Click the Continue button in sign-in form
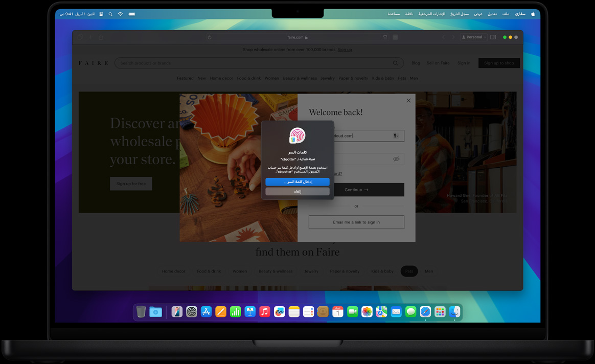 coord(356,190)
